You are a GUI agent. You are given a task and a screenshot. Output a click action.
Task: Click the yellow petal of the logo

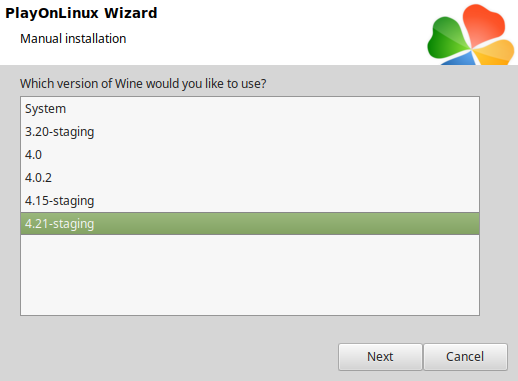point(495,53)
